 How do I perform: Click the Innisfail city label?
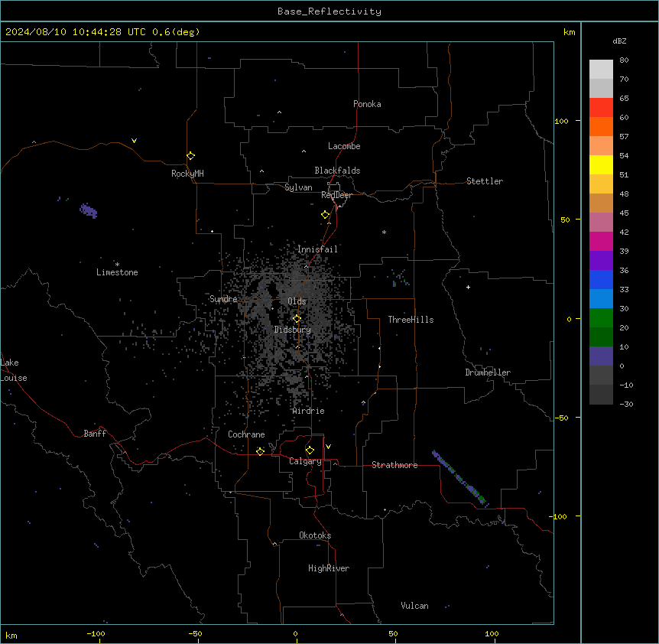pos(317,249)
